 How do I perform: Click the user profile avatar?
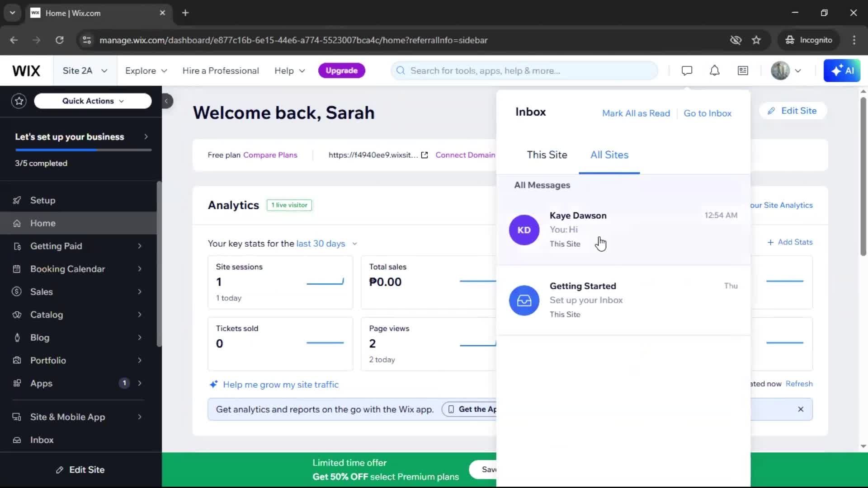tap(780, 70)
